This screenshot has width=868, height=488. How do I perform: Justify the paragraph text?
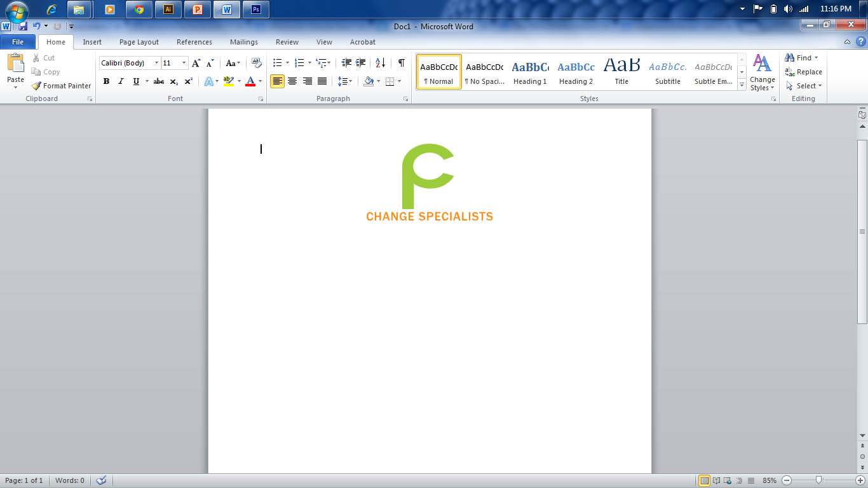(x=322, y=81)
